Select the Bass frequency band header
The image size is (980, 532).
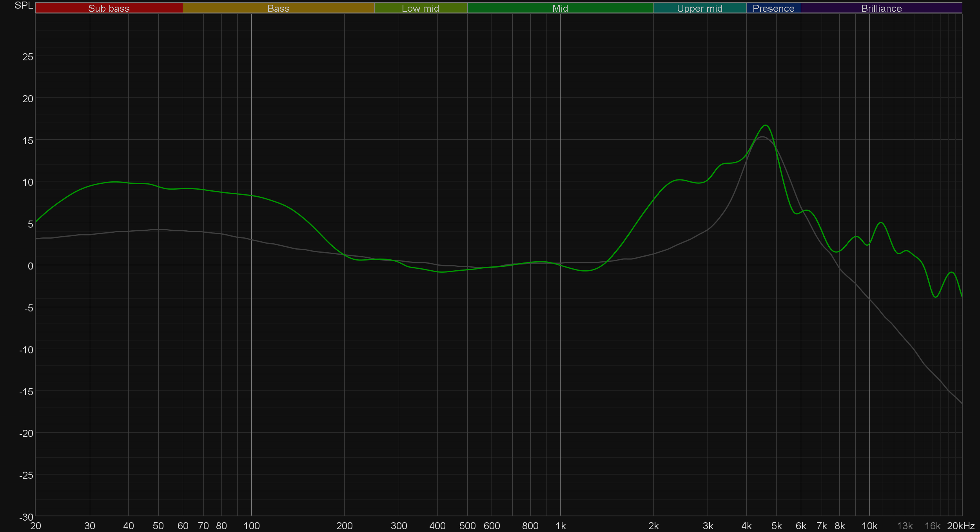(x=278, y=8)
